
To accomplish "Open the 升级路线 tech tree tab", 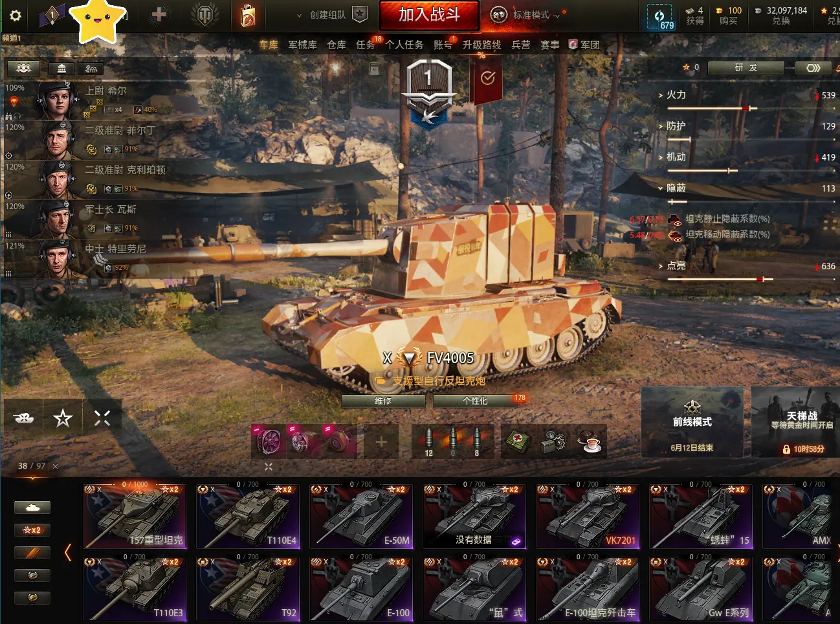I will click(x=481, y=45).
